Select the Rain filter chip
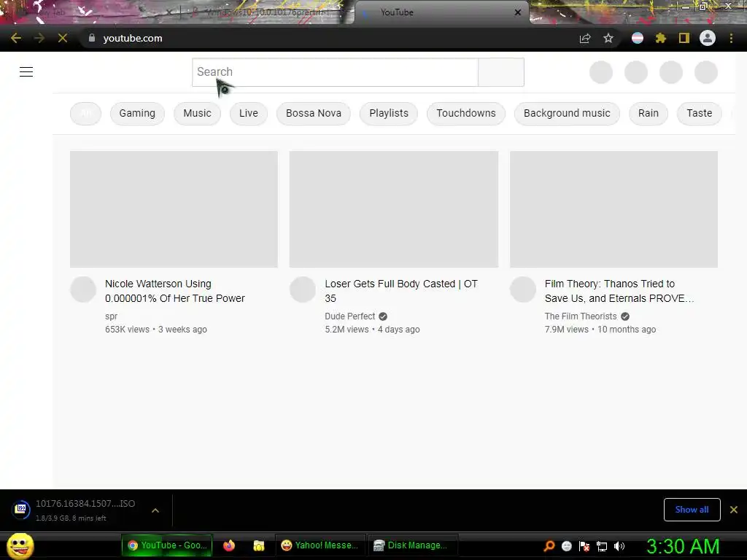This screenshot has height=560, width=747. pos(649,113)
